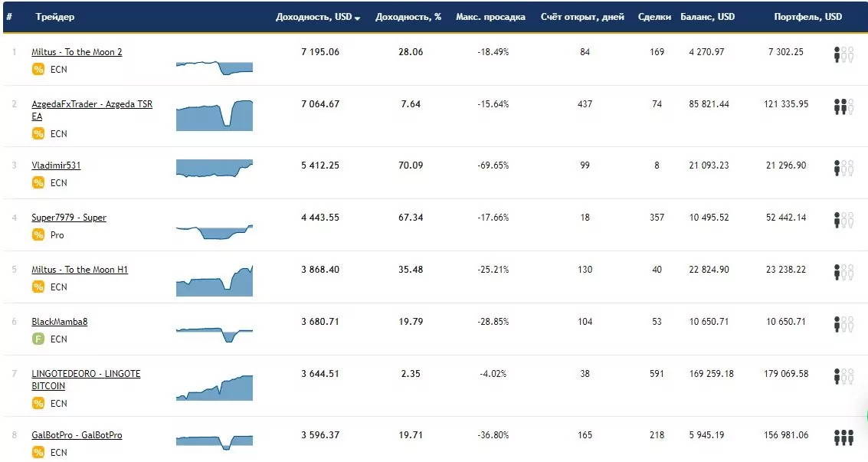
Task: Click the percent badge beside Super7979's Pro account
Action: [38, 234]
